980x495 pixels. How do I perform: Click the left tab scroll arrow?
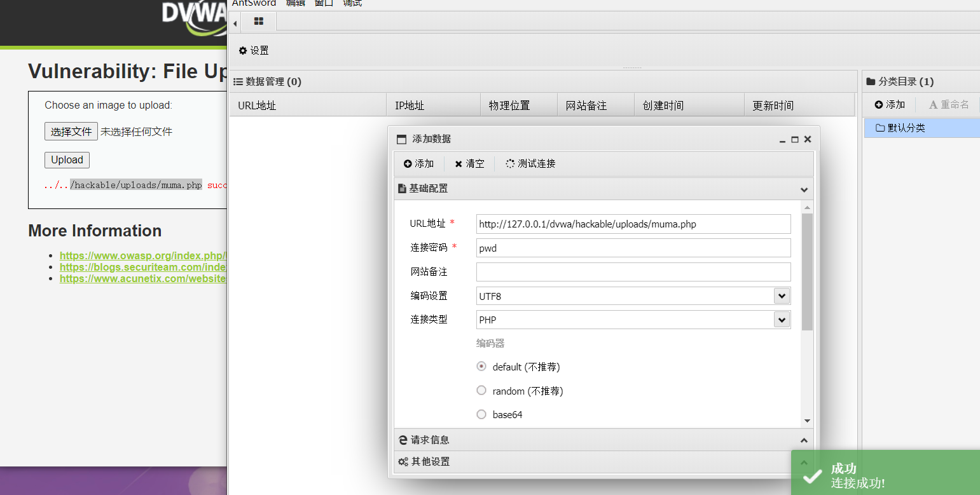pyautogui.click(x=235, y=24)
